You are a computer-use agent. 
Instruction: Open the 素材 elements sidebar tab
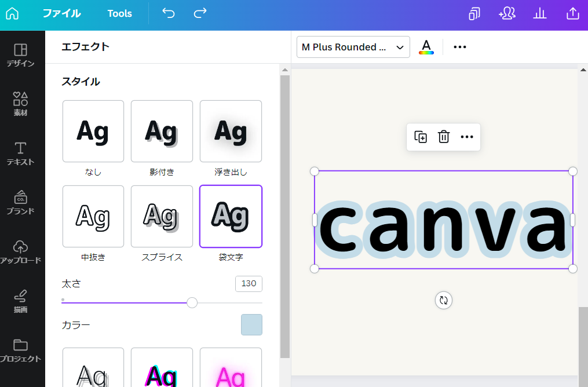click(x=21, y=104)
